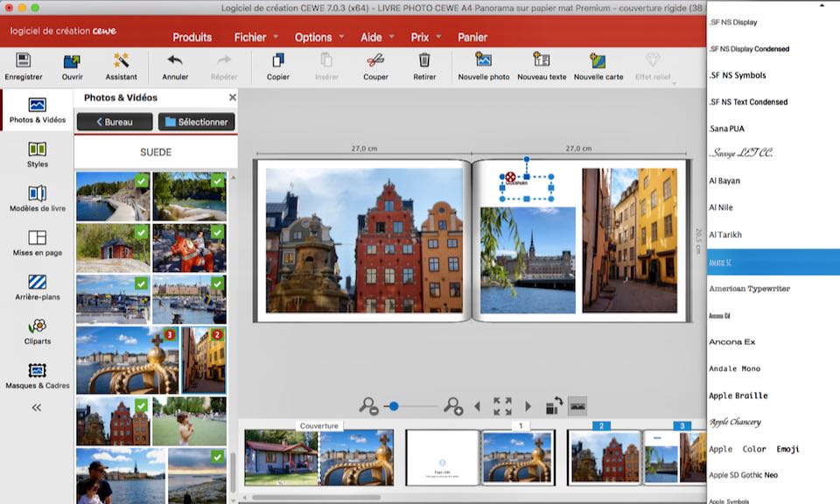Select the page 2 spread thumbnail
This screenshot has height=504, width=840.
(x=605, y=457)
